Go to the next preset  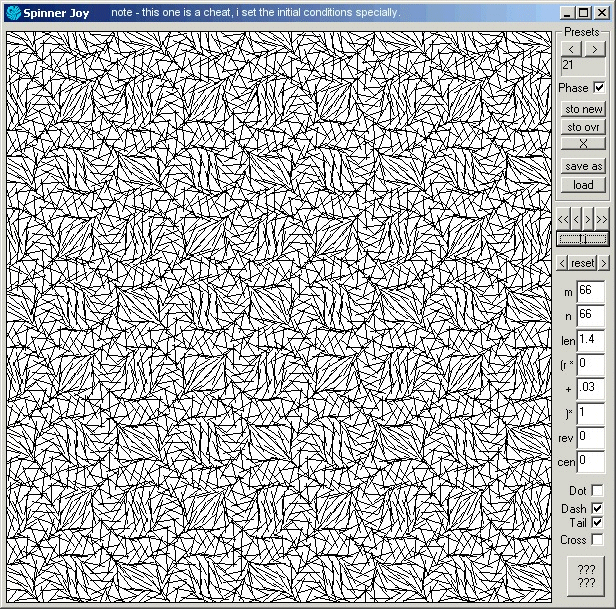(594, 49)
